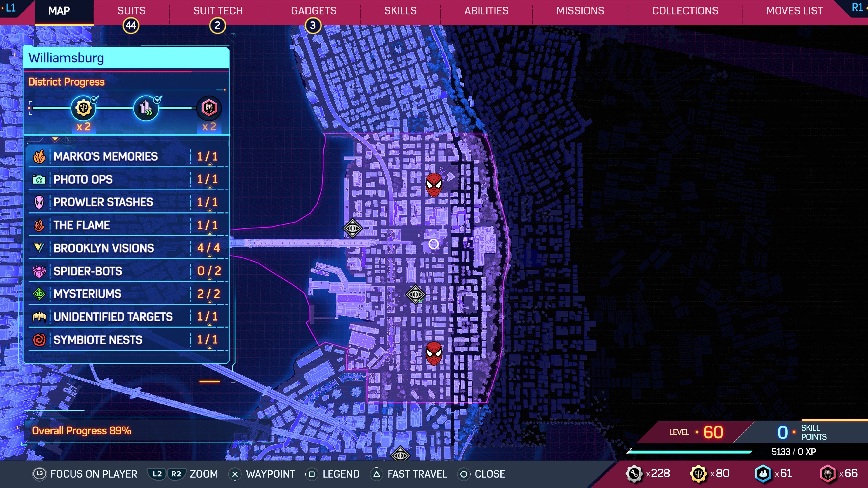The width and height of the screenshot is (868, 488).
Task: Click the x80 rare tech parts icon
Action: 698,474
